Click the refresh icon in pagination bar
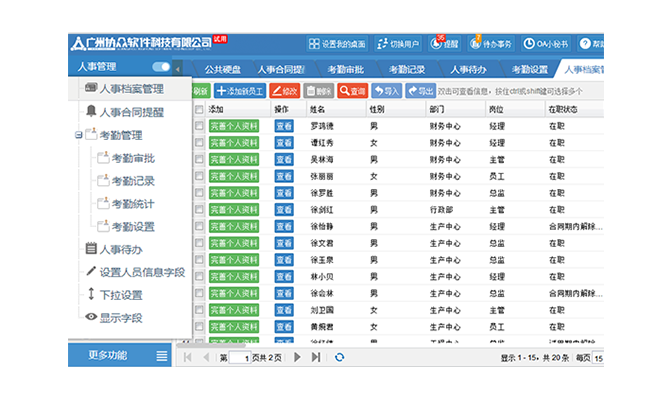The image size is (670, 412). [339, 357]
